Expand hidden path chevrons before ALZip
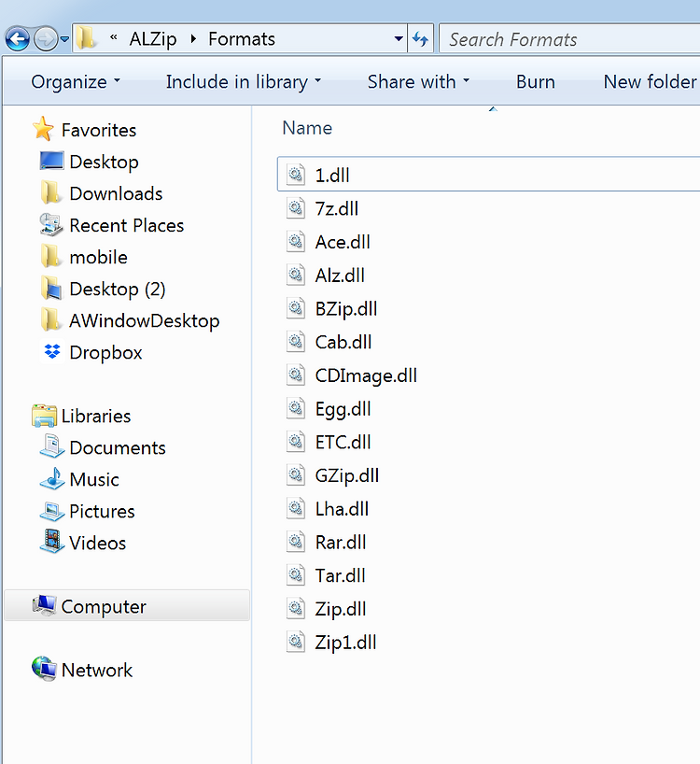Screen dimensions: 700x764 coord(114,37)
